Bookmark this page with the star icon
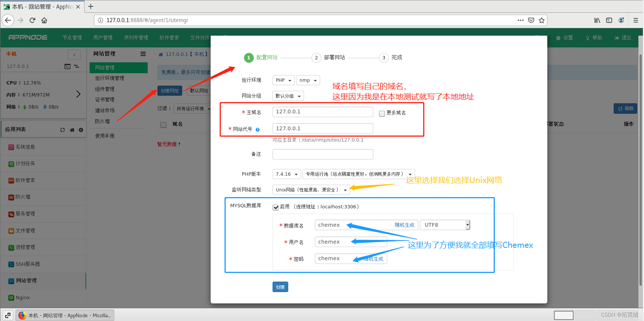 [x=542, y=20]
